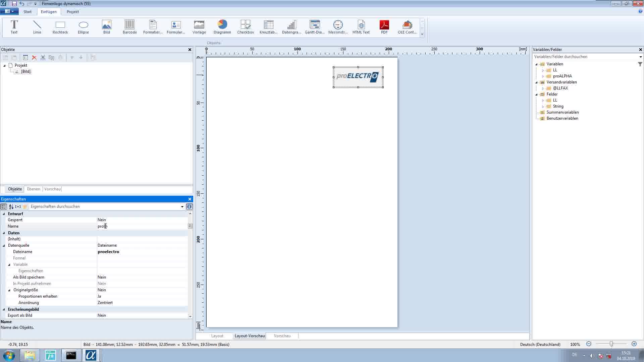Insert a Barcode object
Viewport: 644px width, 362px height.
coord(130,27)
